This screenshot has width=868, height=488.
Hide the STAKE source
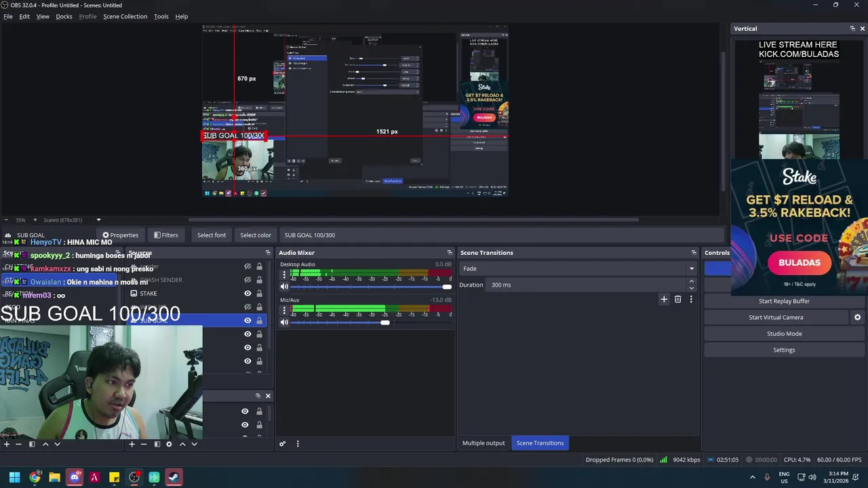[x=248, y=293]
